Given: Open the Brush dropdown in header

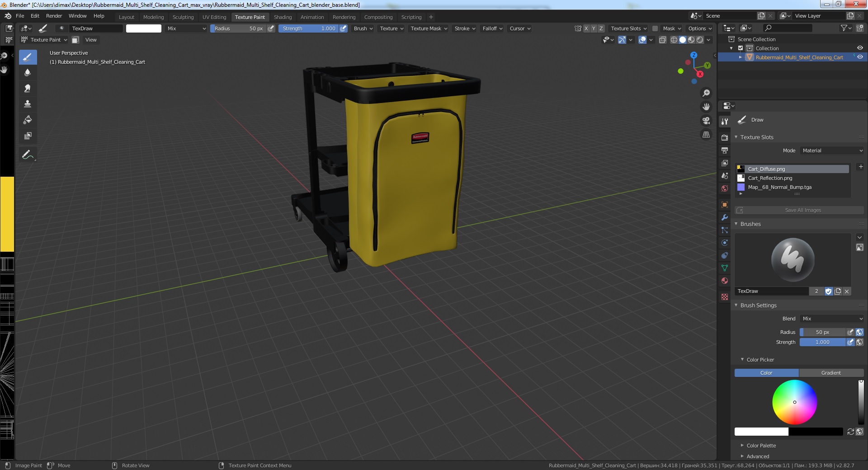Looking at the screenshot, I should coord(363,28).
